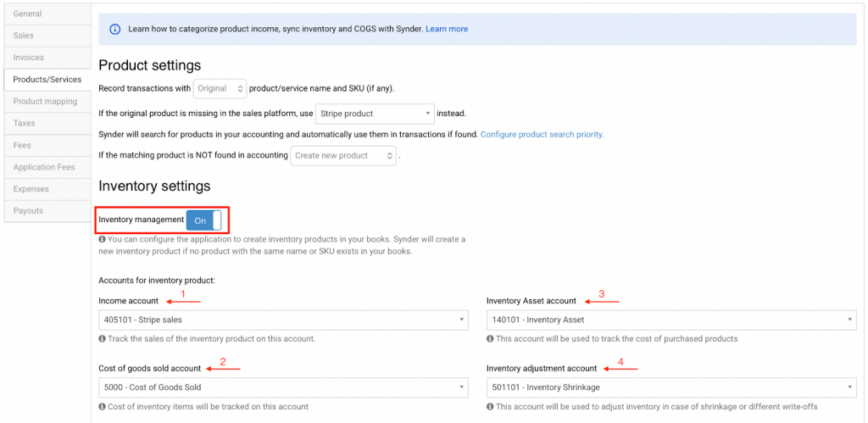Click the info icon in the blue banner
The image size is (868, 423).
(115, 29)
